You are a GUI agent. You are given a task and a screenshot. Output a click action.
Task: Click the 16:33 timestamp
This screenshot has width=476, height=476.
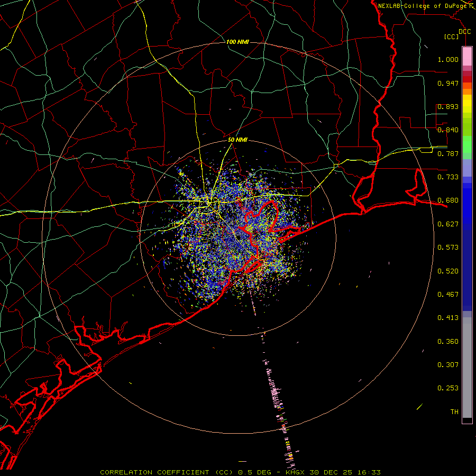pos(370,472)
